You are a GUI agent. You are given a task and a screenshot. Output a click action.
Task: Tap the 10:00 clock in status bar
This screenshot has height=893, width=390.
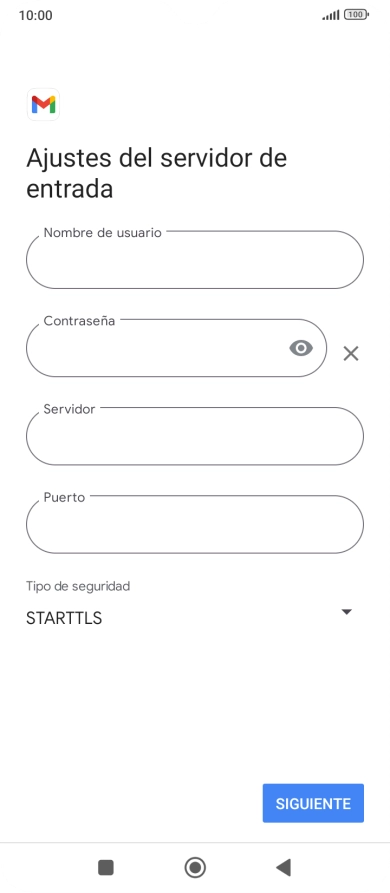(35, 15)
